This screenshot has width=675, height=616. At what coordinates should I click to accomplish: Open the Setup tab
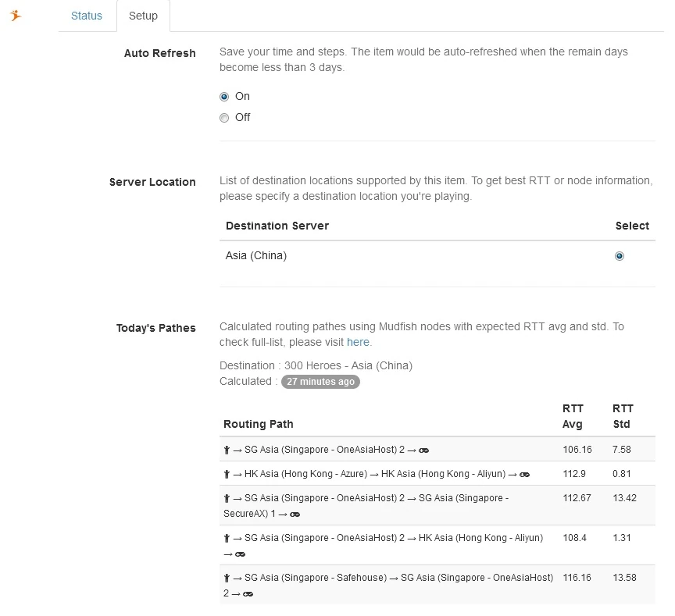click(x=143, y=16)
